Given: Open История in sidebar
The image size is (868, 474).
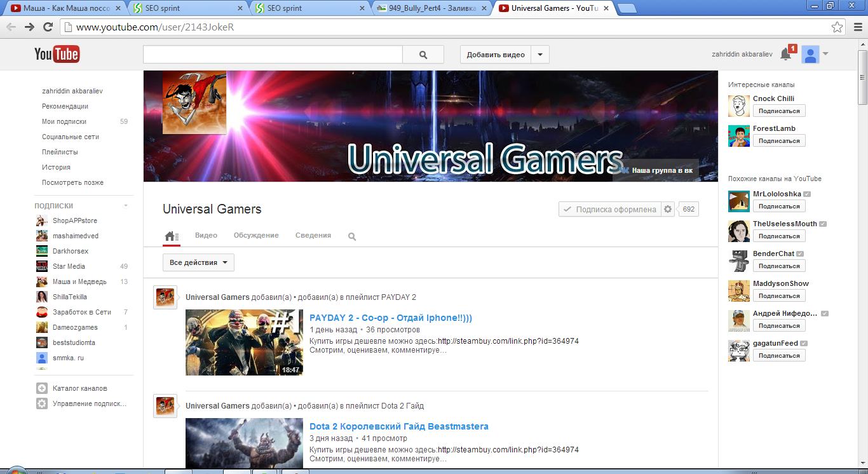Looking at the screenshot, I should pos(56,167).
